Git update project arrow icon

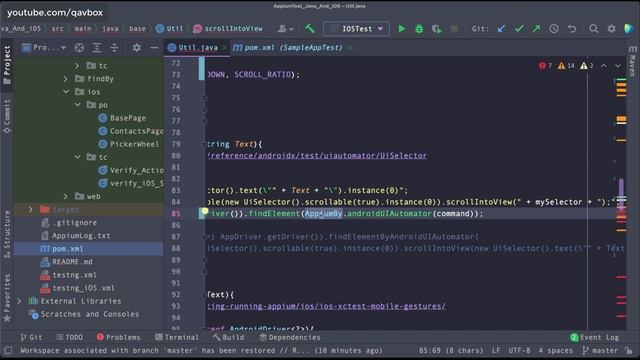click(501, 29)
